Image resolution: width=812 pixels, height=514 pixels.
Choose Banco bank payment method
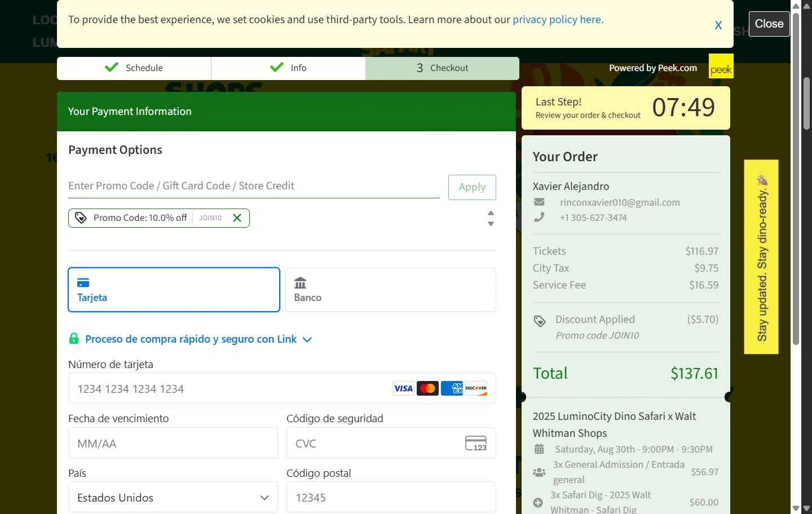point(391,290)
